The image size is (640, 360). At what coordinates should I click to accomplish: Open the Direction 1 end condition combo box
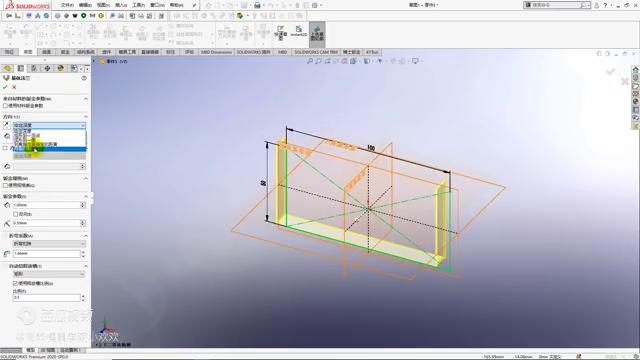point(49,125)
